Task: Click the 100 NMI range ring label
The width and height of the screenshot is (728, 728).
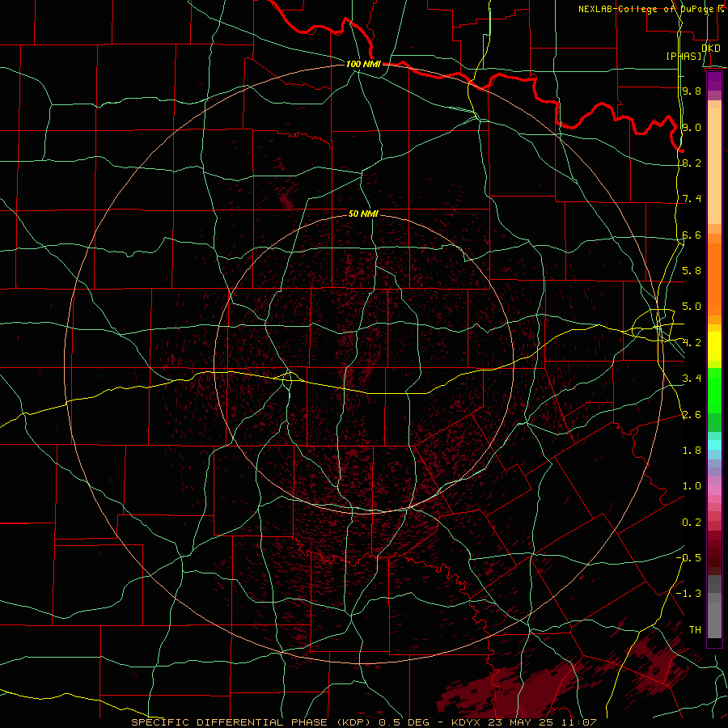Action: [363, 64]
